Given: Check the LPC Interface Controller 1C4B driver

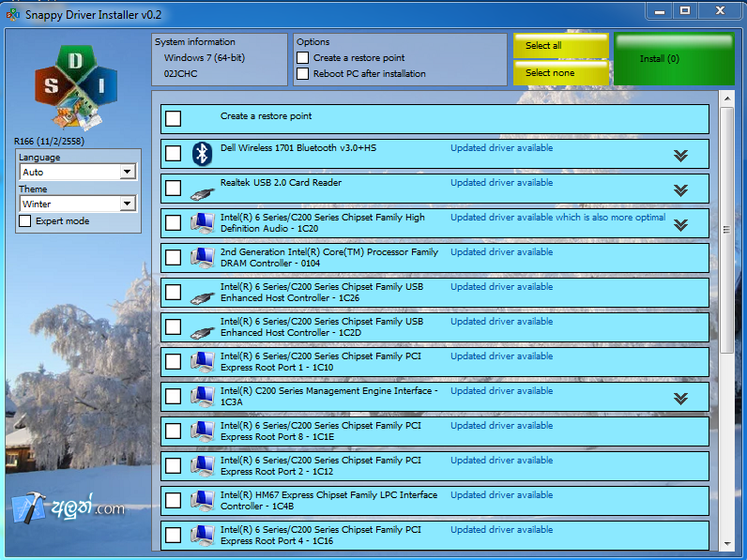Looking at the screenshot, I should coord(173,501).
